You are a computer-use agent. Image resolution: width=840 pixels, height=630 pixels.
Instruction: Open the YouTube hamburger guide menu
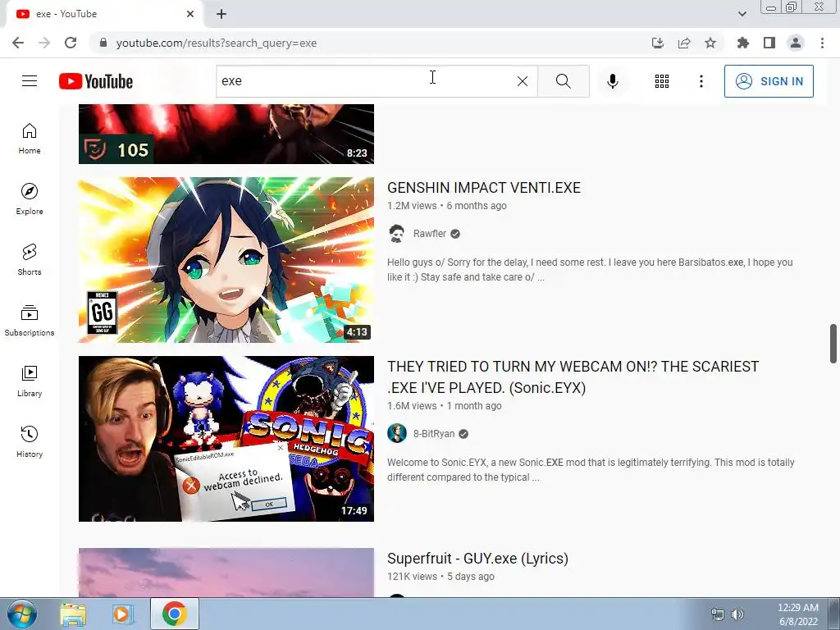tap(30, 81)
